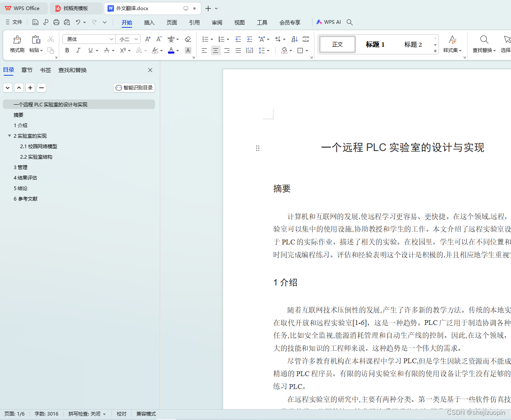Click the Copy icon below scissors
This screenshot has height=420, width=511.
coord(51,50)
